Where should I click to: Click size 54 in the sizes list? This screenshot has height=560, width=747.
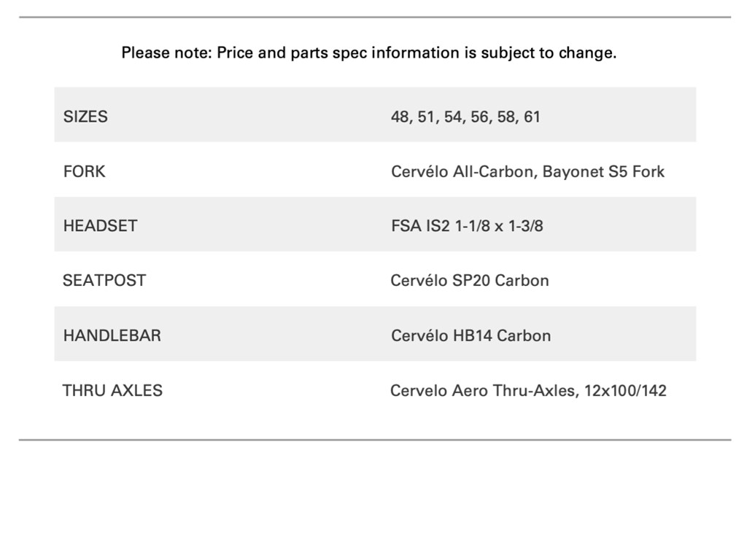[x=453, y=117]
